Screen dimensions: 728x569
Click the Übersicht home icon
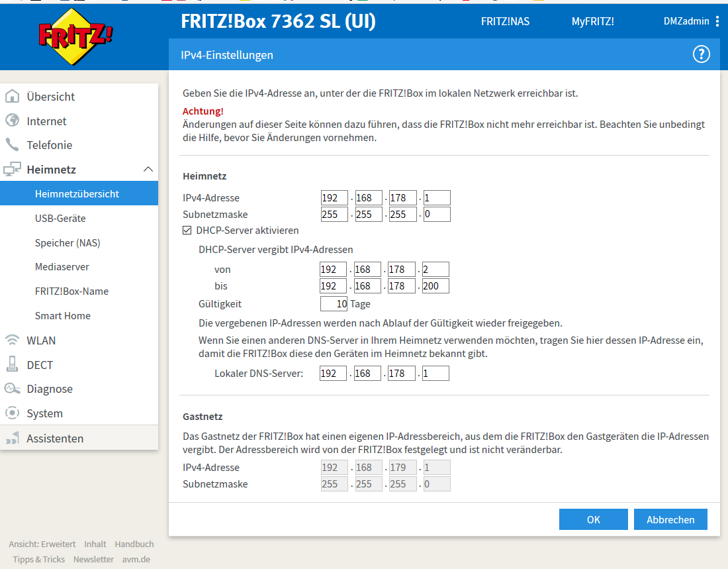[x=12, y=96]
